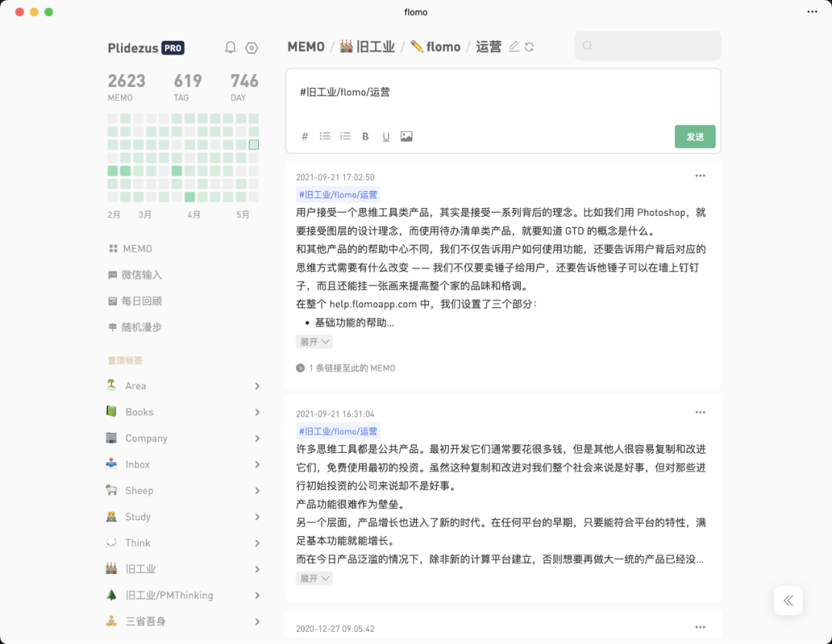
Task: Open options for the 16:31:04 memo
Action: (x=700, y=412)
